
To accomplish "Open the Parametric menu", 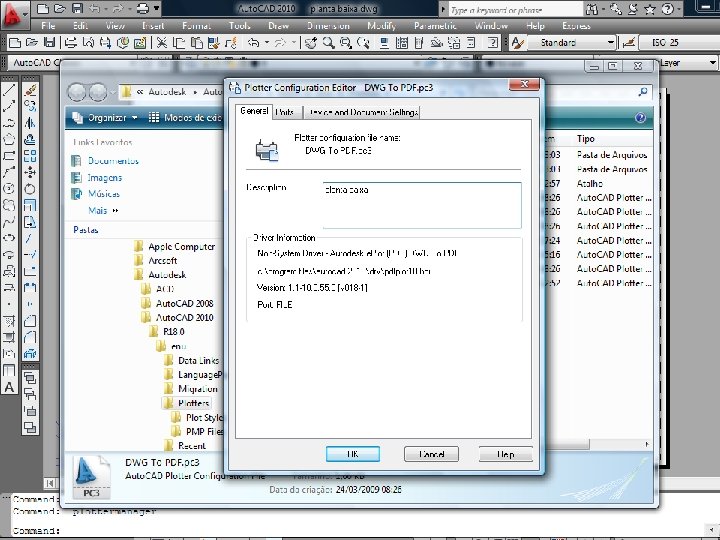I will (435, 26).
